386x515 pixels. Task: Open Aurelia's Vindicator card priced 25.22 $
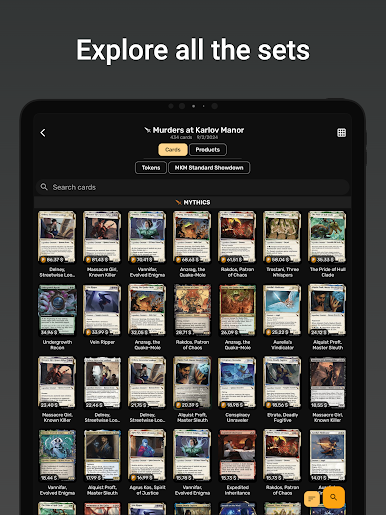point(282,310)
